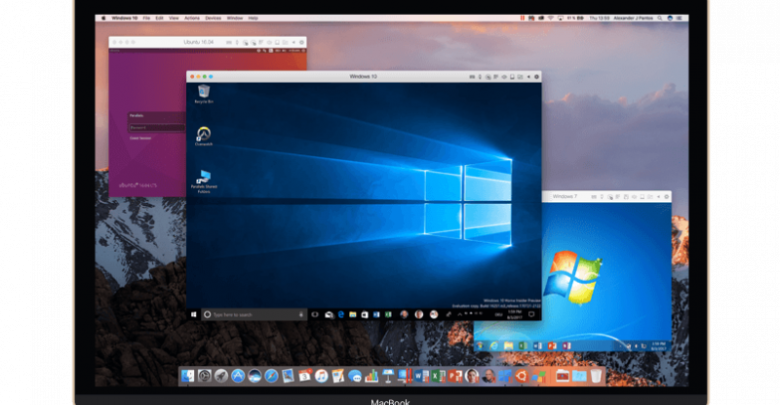The width and height of the screenshot is (780, 405).
Task: Open App Store from the Dock
Action: pyautogui.click(x=238, y=376)
